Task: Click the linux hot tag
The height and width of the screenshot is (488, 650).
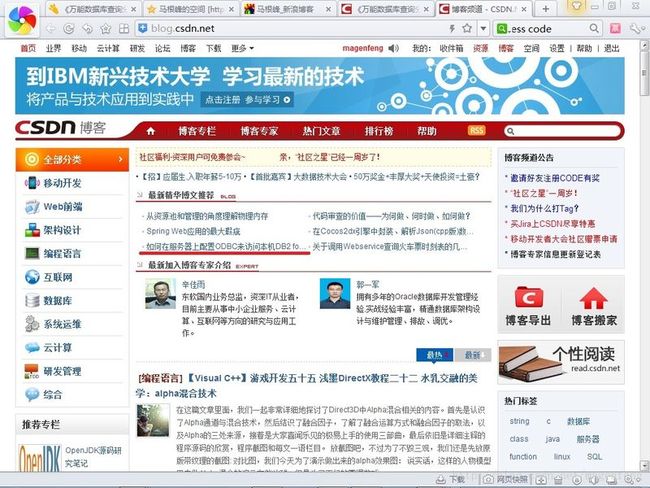Action: [x=562, y=456]
